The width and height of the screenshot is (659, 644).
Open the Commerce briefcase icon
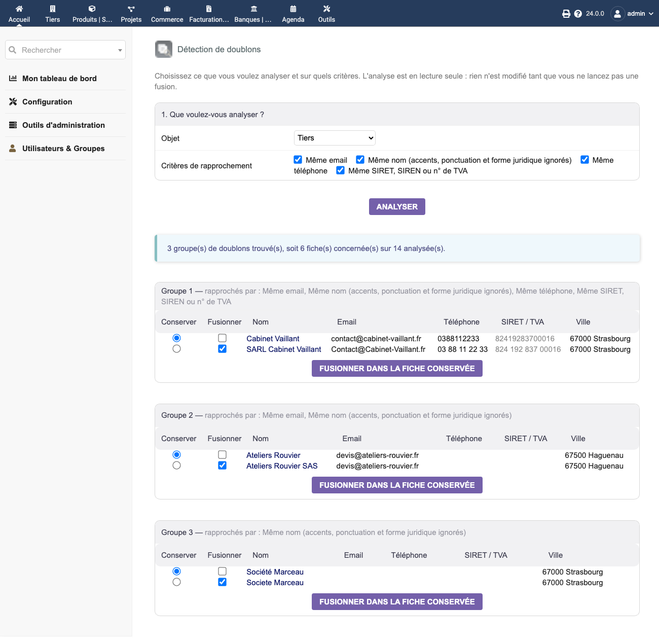point(167,9)
